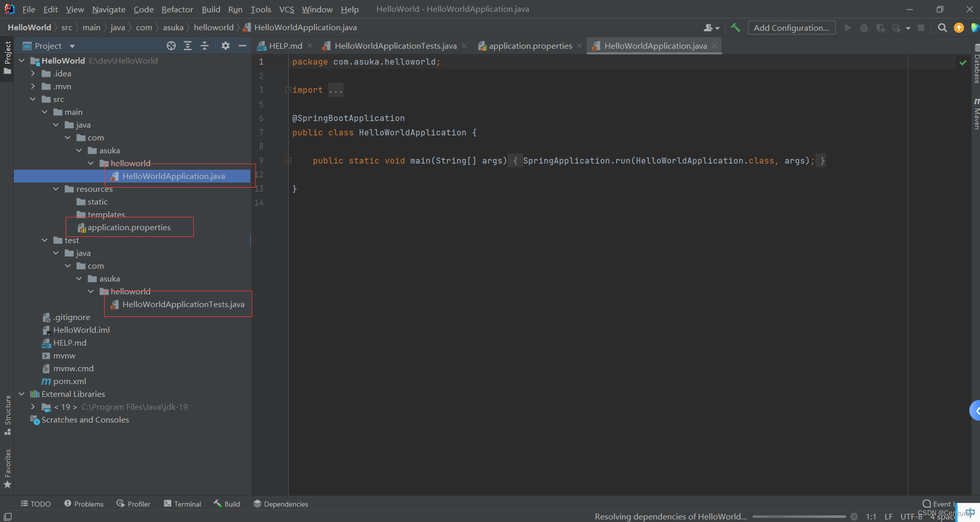980x522 pixels.
Task: Open the Refactor menu
Action: [177, 9]
